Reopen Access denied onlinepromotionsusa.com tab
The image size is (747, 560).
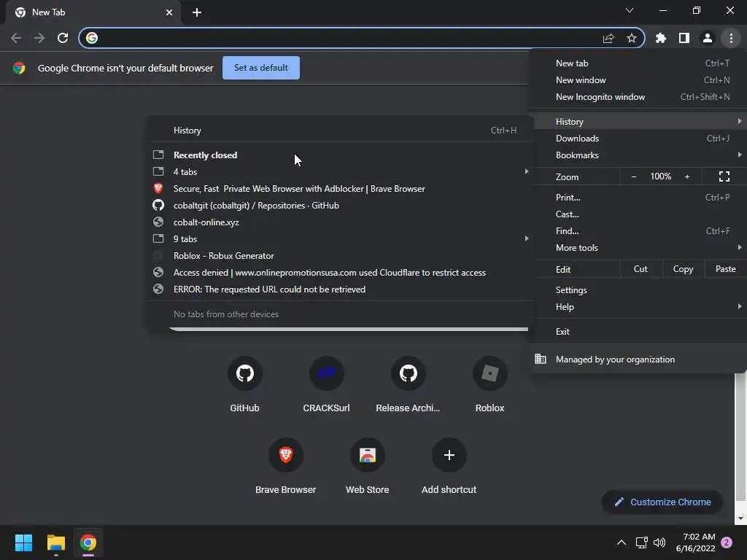tap(340, 273)
